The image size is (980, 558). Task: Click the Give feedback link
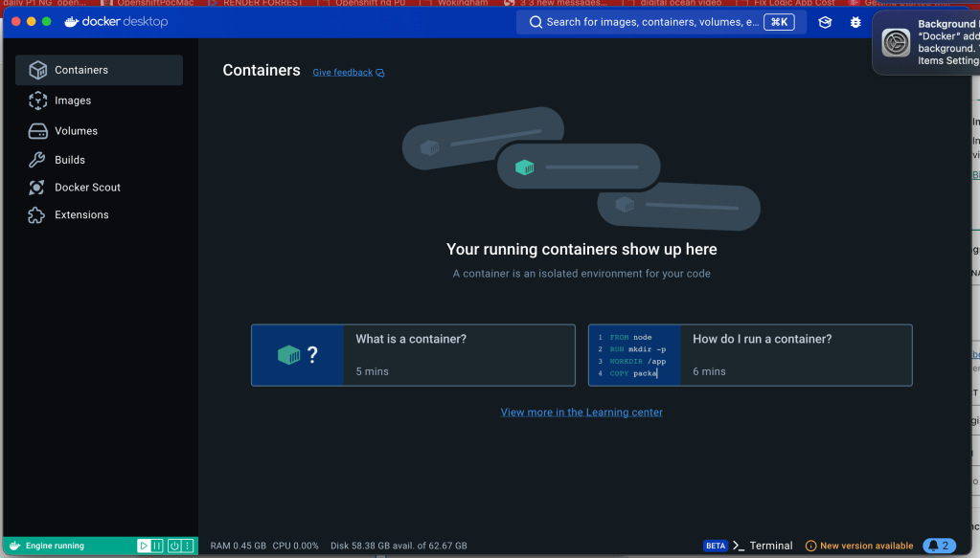pyautogui.click(x=348, y=73)
